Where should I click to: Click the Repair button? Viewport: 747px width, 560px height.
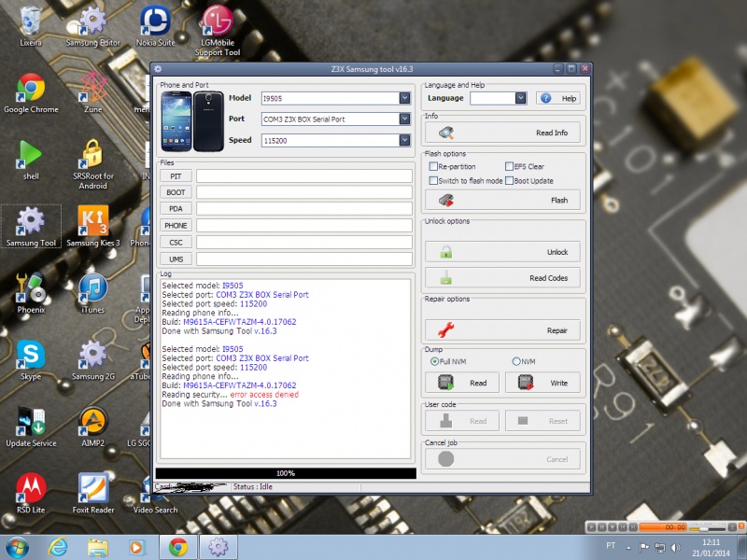coord(502,330)
